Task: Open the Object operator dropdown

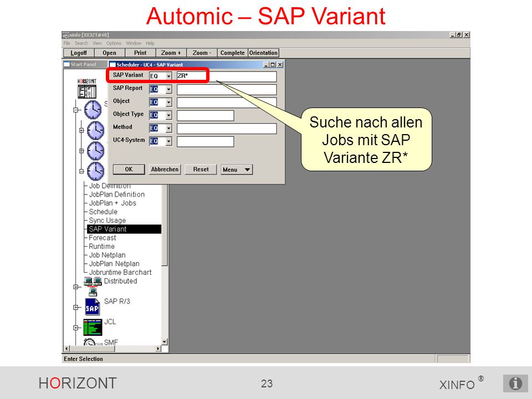Action: (x=168, y=102)
